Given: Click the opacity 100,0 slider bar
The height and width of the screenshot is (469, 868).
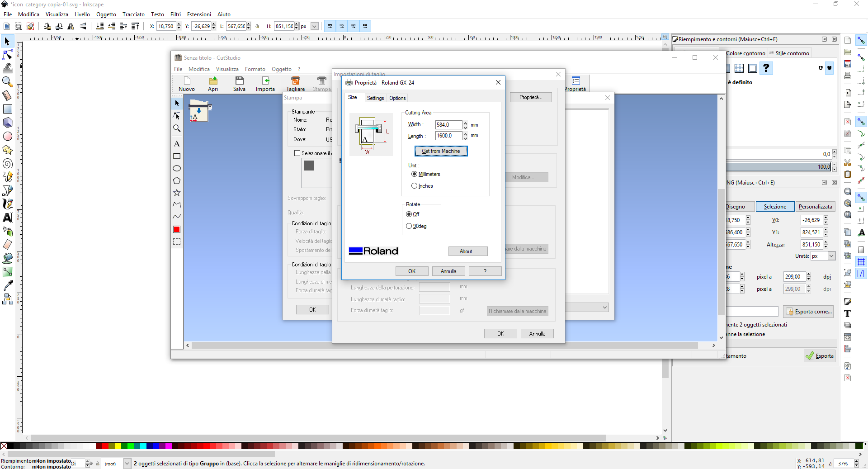Looking at the screenshot, I should coord(779,167).
